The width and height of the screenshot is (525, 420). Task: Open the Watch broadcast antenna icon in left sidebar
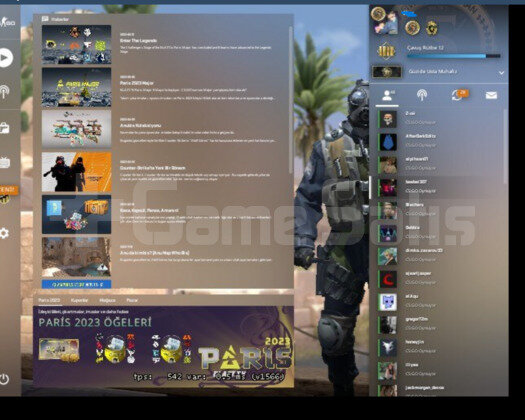[5, 91]
